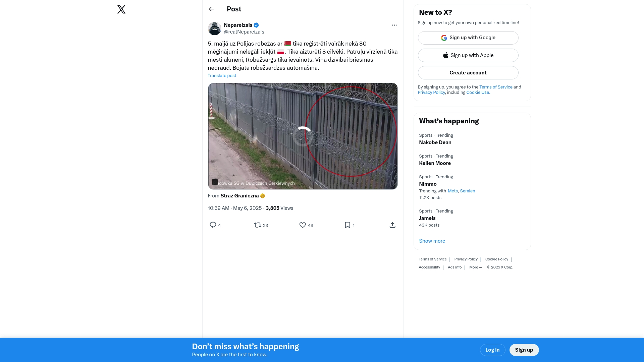Sign up with Apple
The height and width of the screenshot is (362, 644).
(468, 55)
